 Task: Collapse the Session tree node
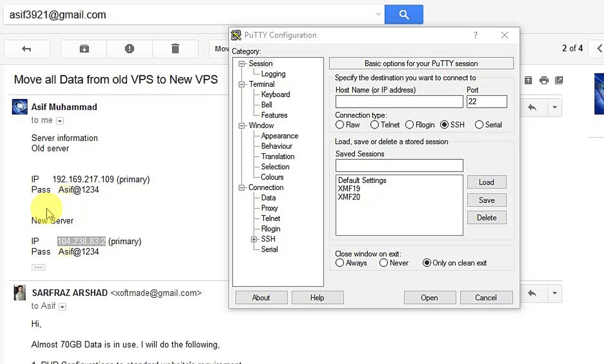(241, 64)
